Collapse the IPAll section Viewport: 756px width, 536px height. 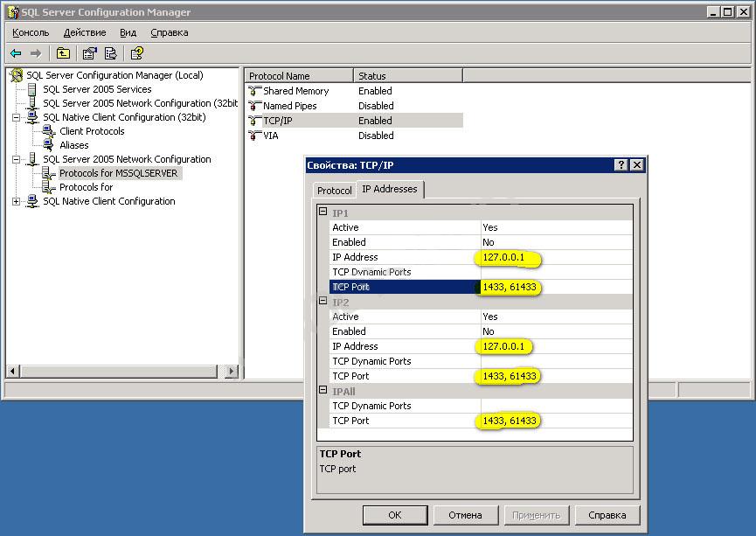(x=323, y=390)
